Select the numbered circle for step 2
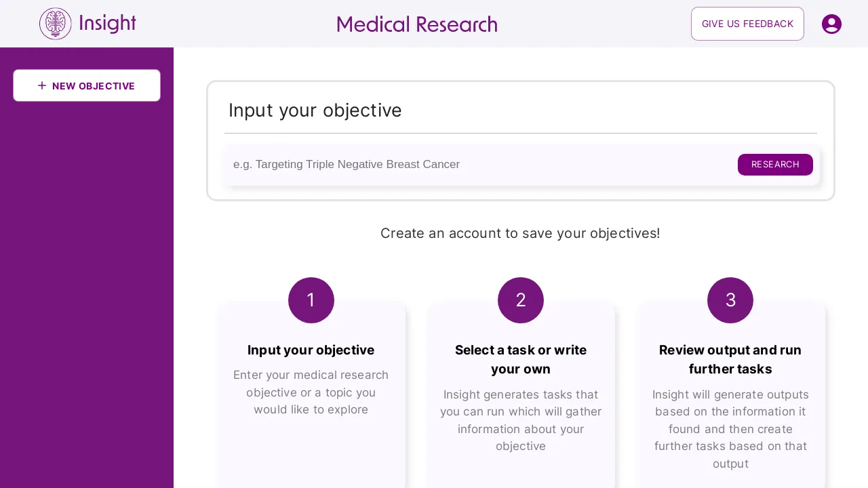 coord(520,300)
